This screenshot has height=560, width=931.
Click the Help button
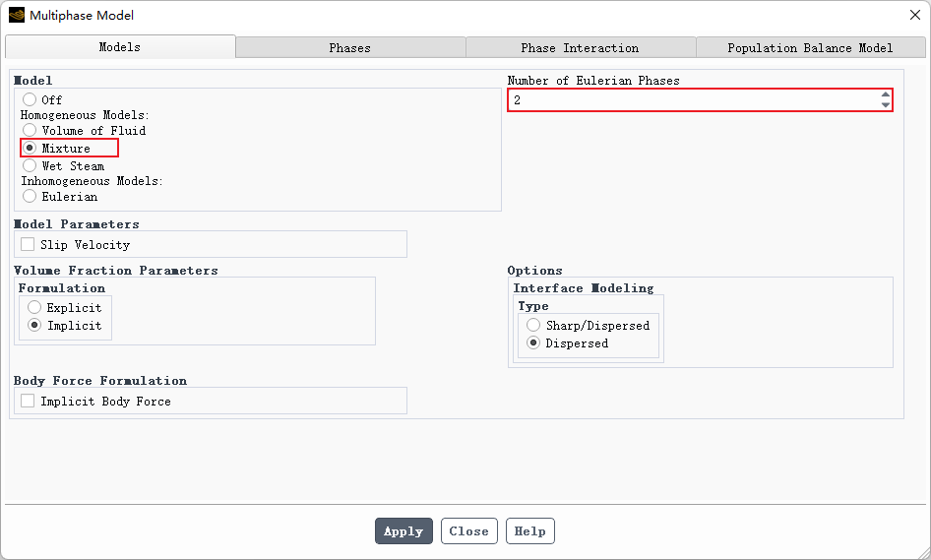(x=529, y=531)
